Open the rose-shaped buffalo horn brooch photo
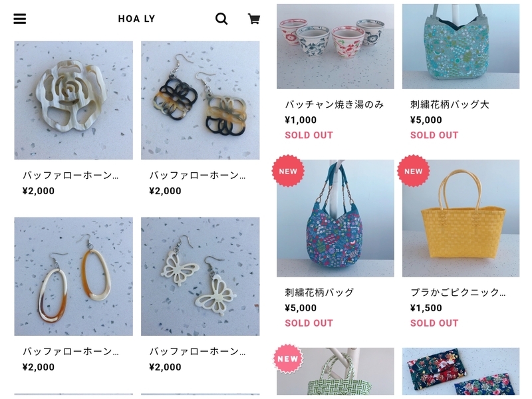532x399 pixels. click(74, 100)
